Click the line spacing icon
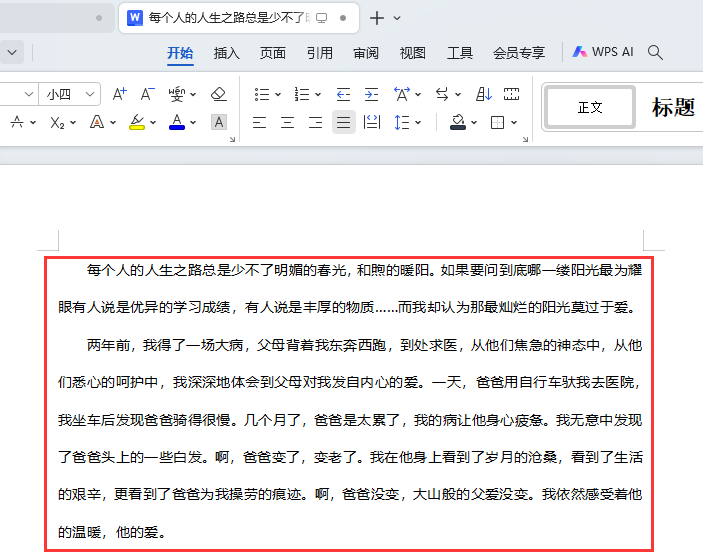 (x=401, y=122)
